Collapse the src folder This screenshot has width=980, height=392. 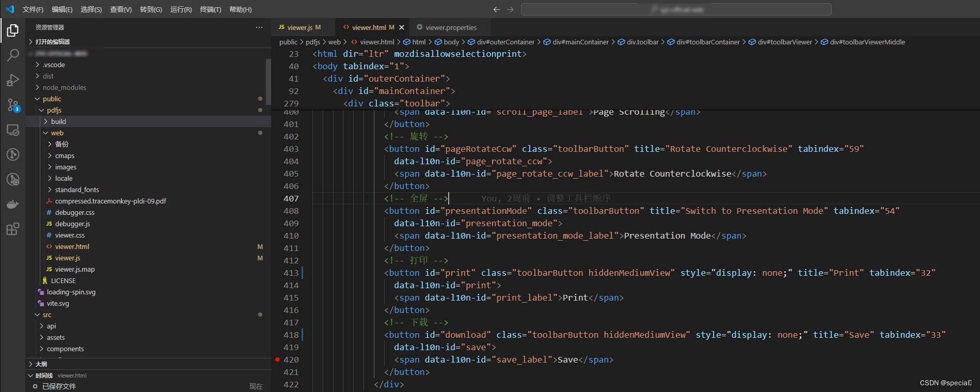(148, 315)
